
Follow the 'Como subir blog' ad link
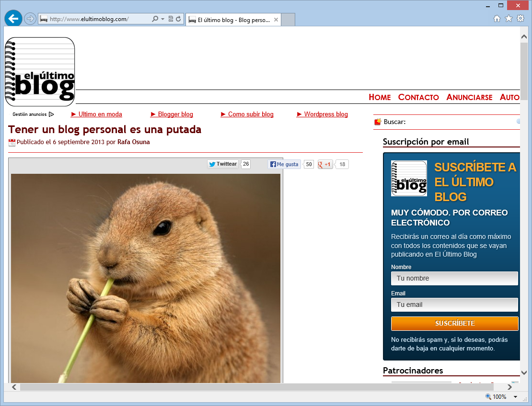(247, 114)
